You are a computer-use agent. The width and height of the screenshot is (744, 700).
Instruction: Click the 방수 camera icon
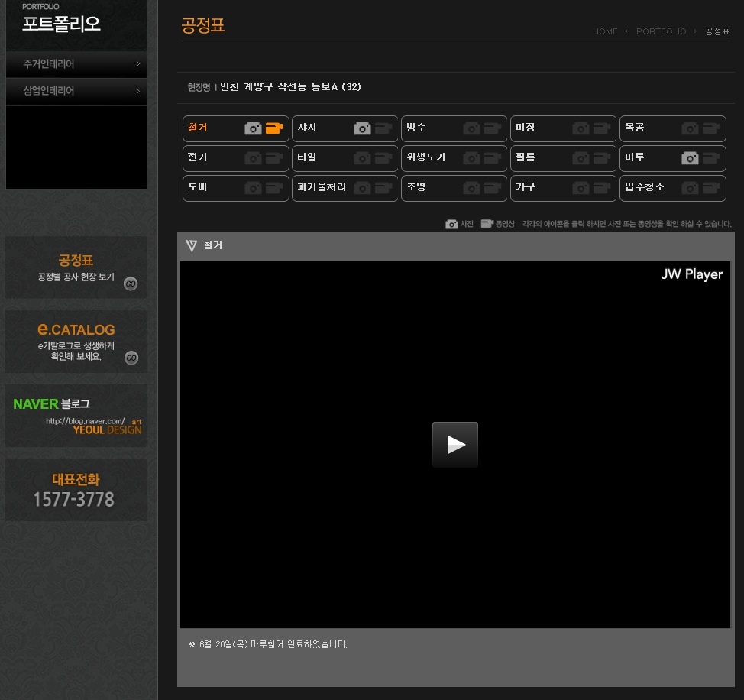[x=471, y=128]
